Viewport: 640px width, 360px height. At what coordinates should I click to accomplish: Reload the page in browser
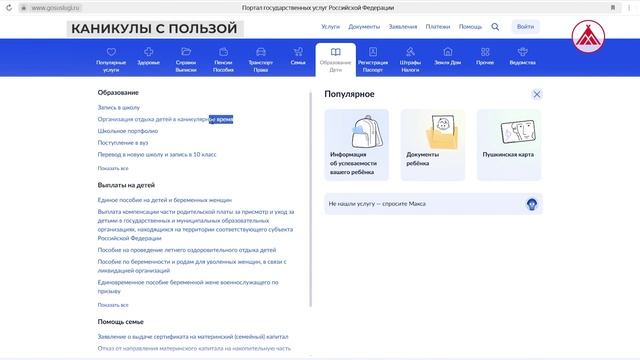click(x=9, y=7)
